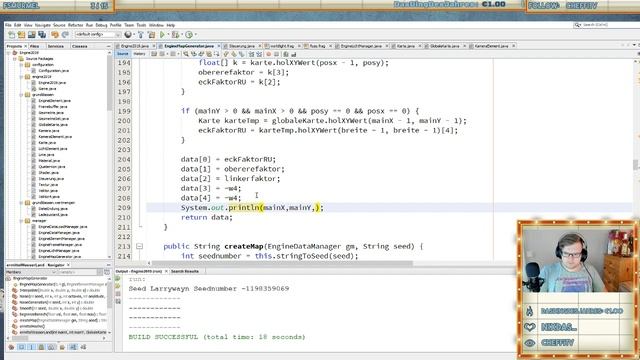Open the Profile Project dropdown arrow
This screenshot has height=360, width=640.
[195, 35]
